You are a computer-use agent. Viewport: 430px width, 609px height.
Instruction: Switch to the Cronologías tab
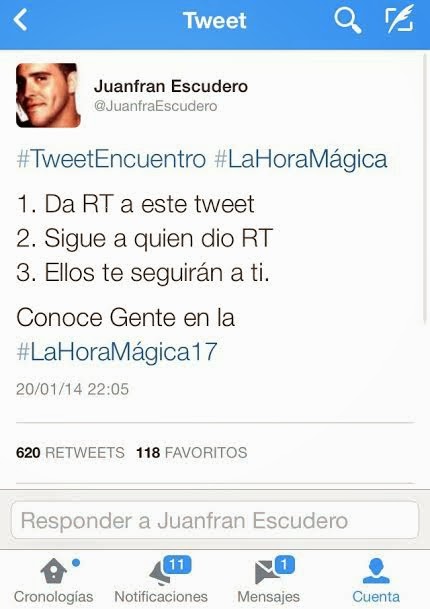[x=54, y=580]
